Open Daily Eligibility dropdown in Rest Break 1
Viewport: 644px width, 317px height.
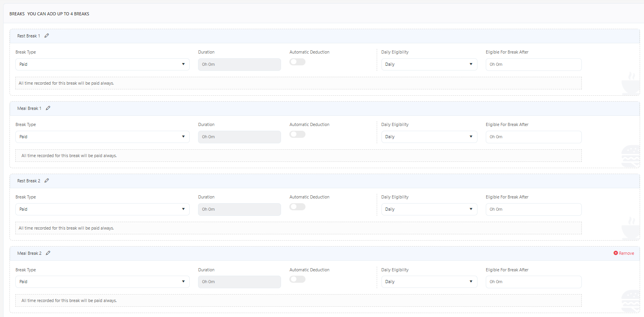click(429, 65)
